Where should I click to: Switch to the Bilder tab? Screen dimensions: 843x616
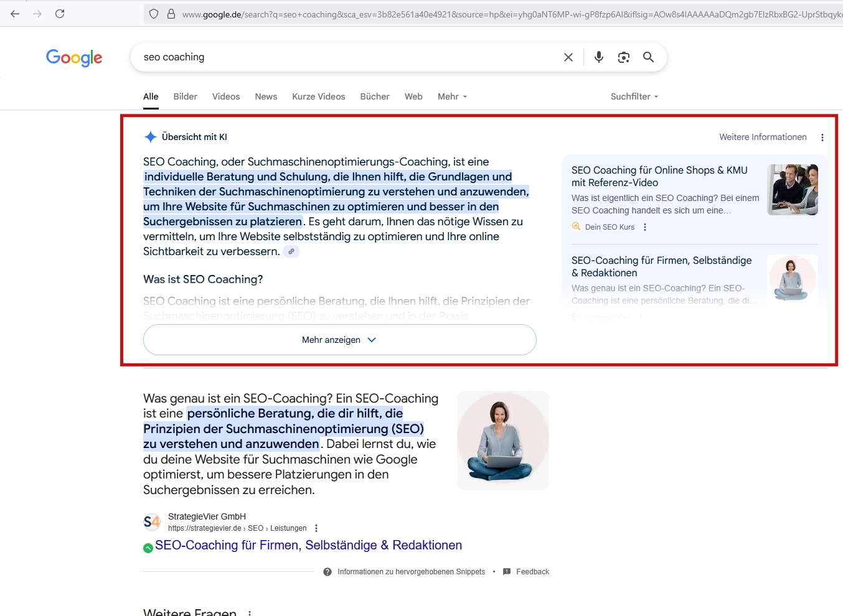click(185, 96)
